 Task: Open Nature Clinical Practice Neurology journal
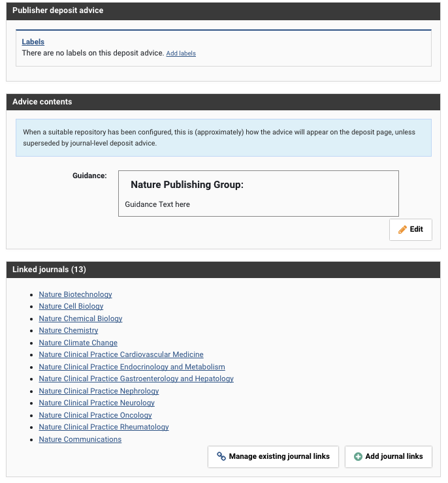[x=97, y=403]
